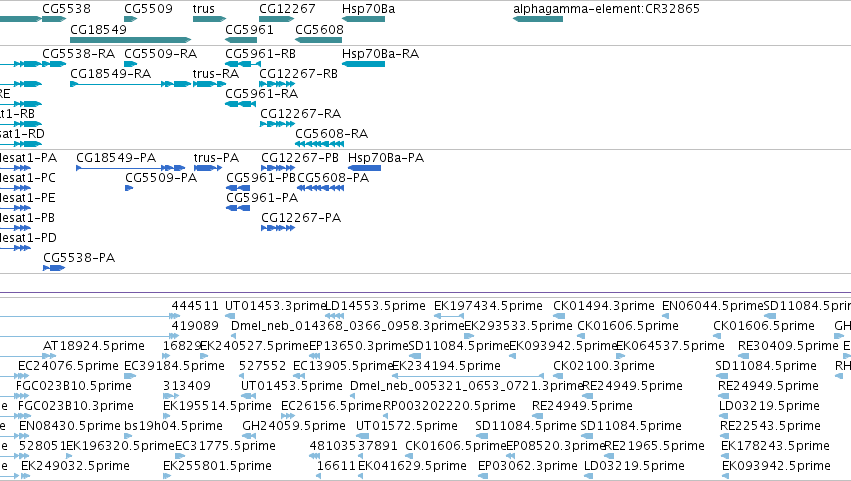
Task: Click the RP003202220.5prime EST label
Action: coord(449,406)
